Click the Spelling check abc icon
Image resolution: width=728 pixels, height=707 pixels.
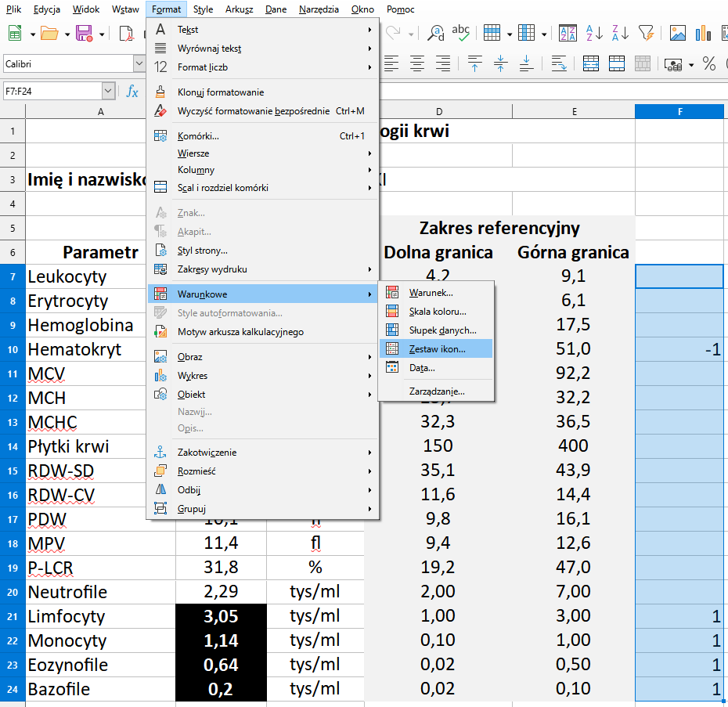pyautogui.click(x=461, y=33)
